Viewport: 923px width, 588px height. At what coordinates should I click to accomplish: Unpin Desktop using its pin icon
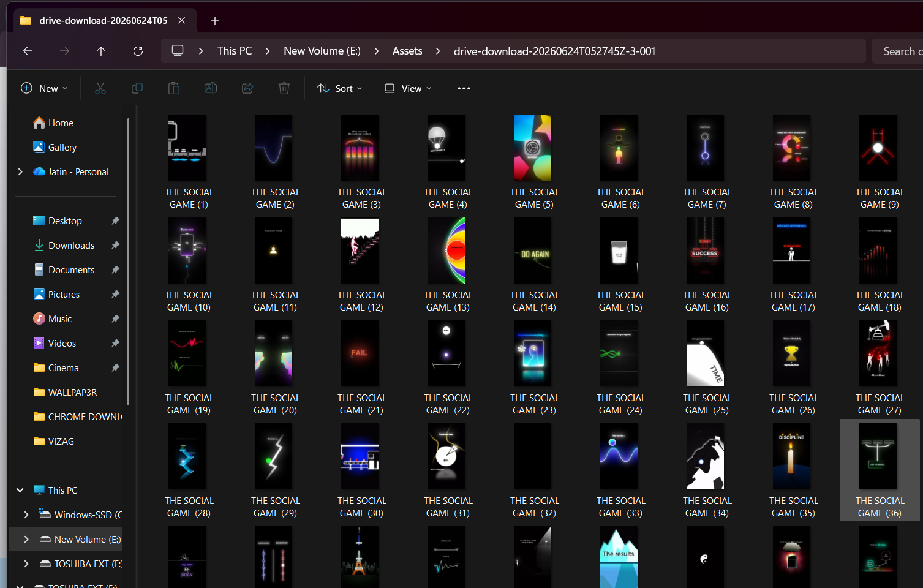[115, 221]
